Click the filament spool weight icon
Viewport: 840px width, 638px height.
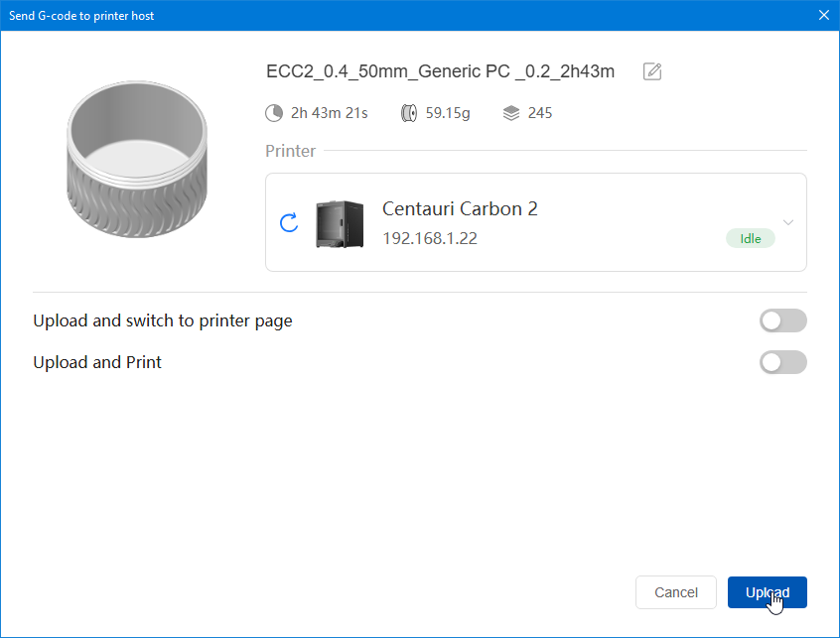(409, 113)
